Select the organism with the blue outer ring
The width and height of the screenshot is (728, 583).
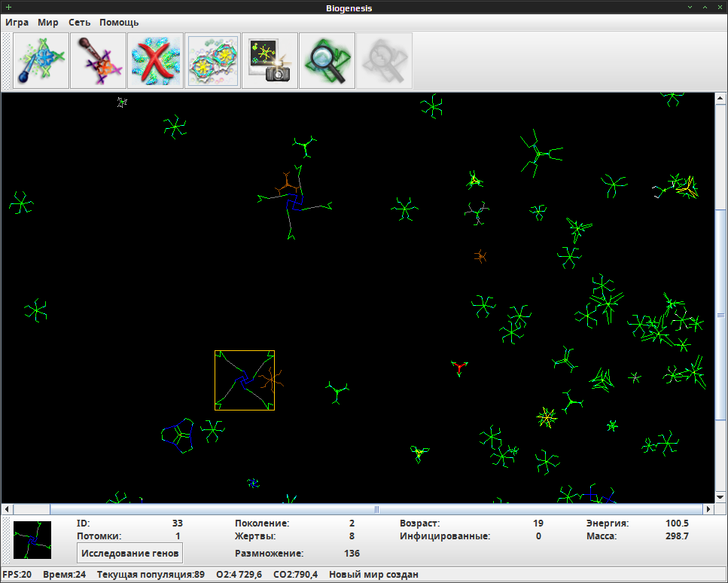[x=178, y=435]
